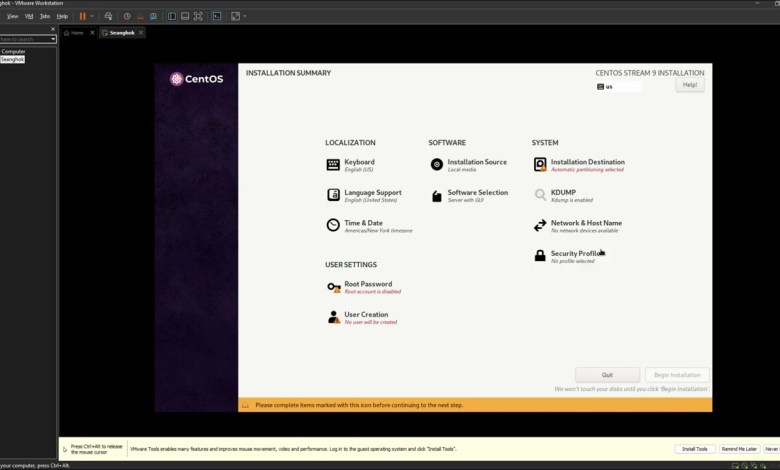Viewport: 780px width, 470px height.
Task: Click the Install Tools button
Action: [x=694, y=449]
